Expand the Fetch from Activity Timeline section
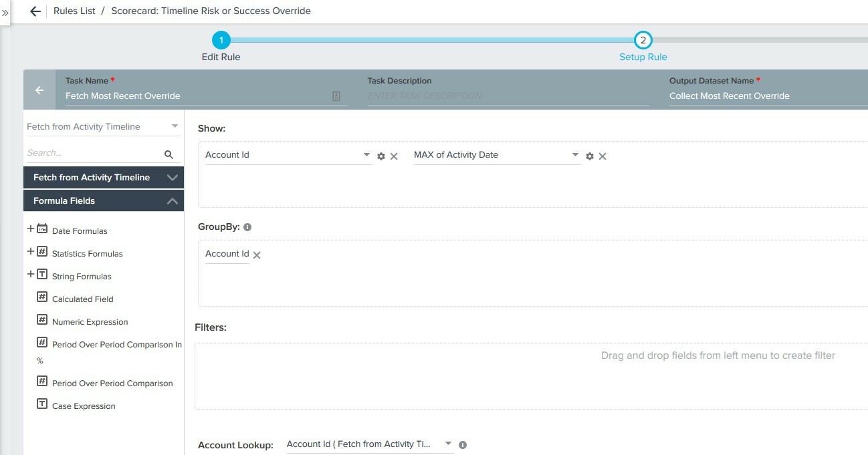868x455 pixels. tap(104, 178)
